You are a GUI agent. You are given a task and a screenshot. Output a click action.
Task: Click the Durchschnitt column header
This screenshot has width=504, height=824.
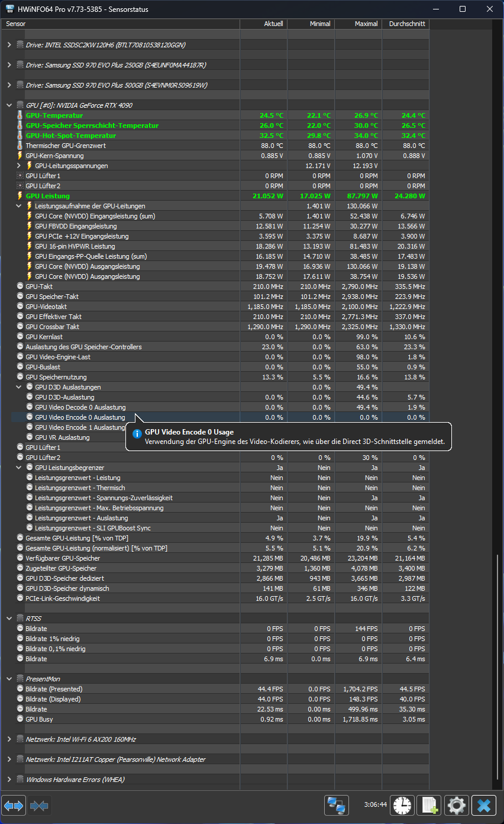405,24
